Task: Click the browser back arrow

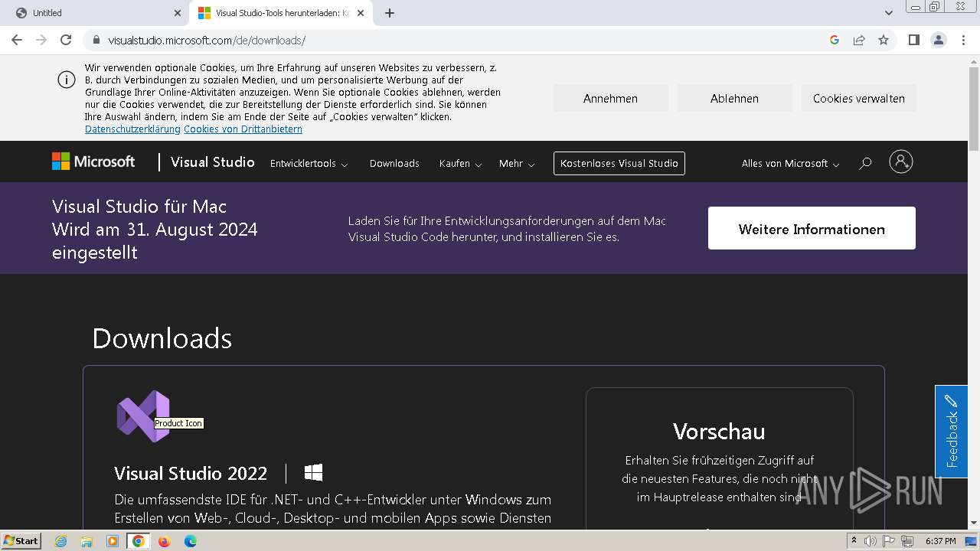Action: pos(17,40)
